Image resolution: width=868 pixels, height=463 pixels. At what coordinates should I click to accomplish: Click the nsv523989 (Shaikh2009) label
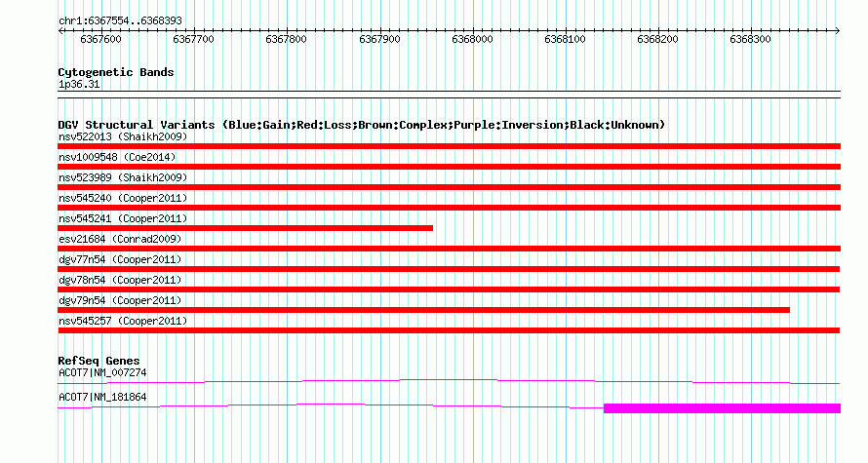click(123, 177)
